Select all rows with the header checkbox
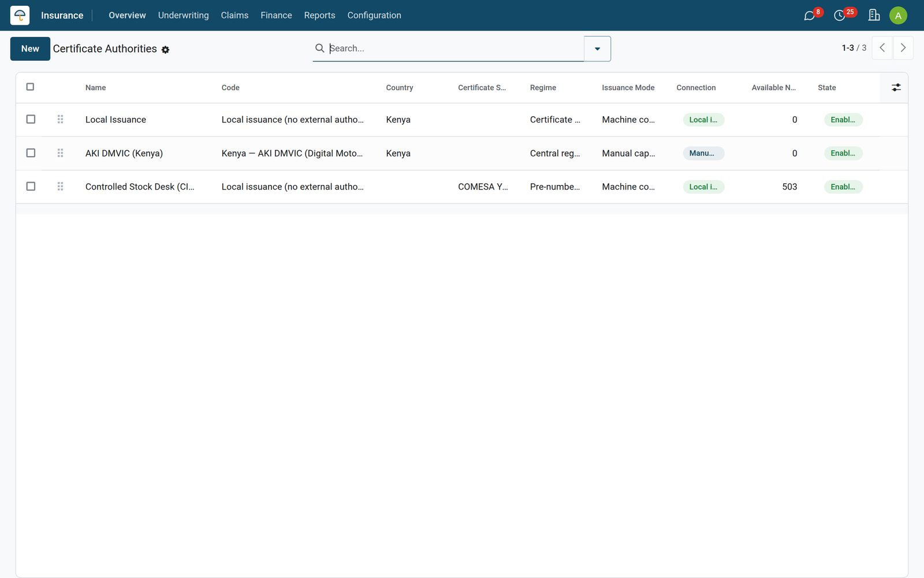 click(30, 87)
